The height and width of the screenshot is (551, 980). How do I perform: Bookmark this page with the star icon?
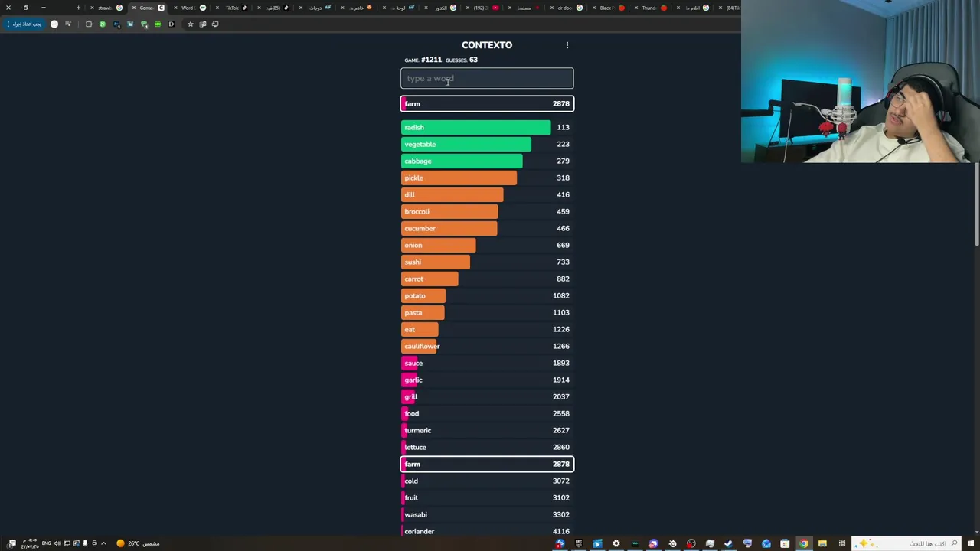[x=191, y=24]
